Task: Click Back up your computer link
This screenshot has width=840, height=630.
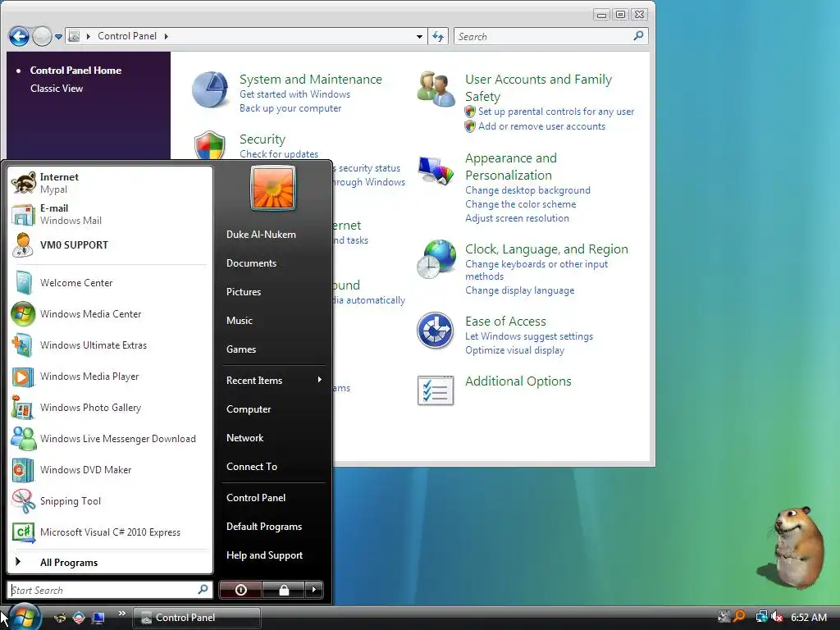Action: pyautogui.click(x=290, y=108)
